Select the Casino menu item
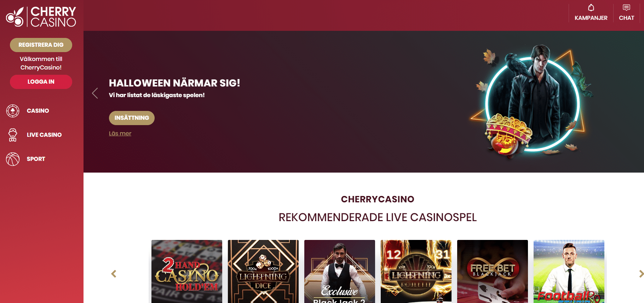The width and height of the screenshot is (644, 303). (x=38, y=111)
